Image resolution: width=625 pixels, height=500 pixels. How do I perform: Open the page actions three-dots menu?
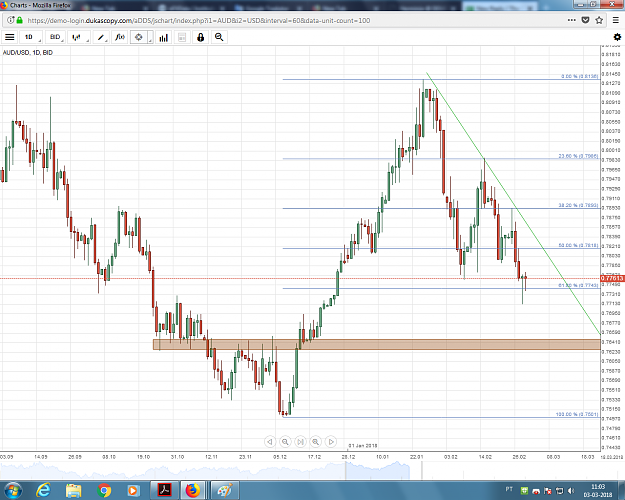(572, 20)
